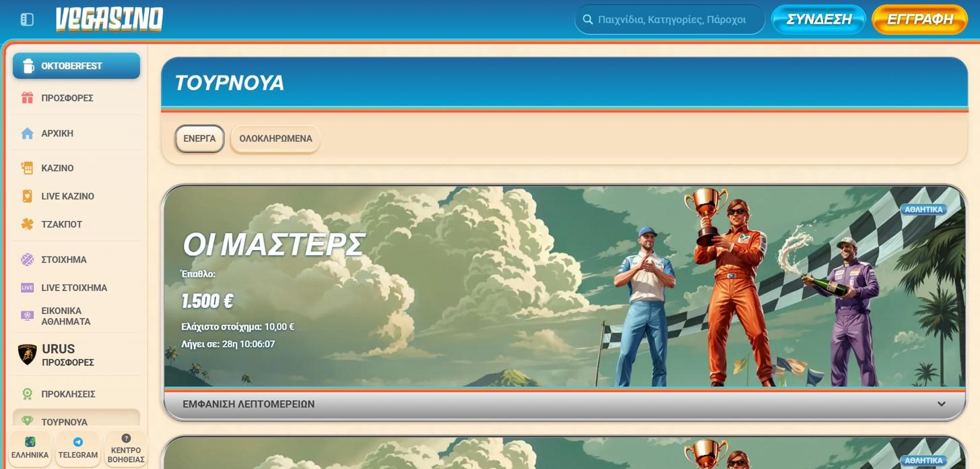Click the gift icon beside ΠΡΟΣΦΟΡΕΣ
Viewport: 980px width, 469px height.
(27, 98)
